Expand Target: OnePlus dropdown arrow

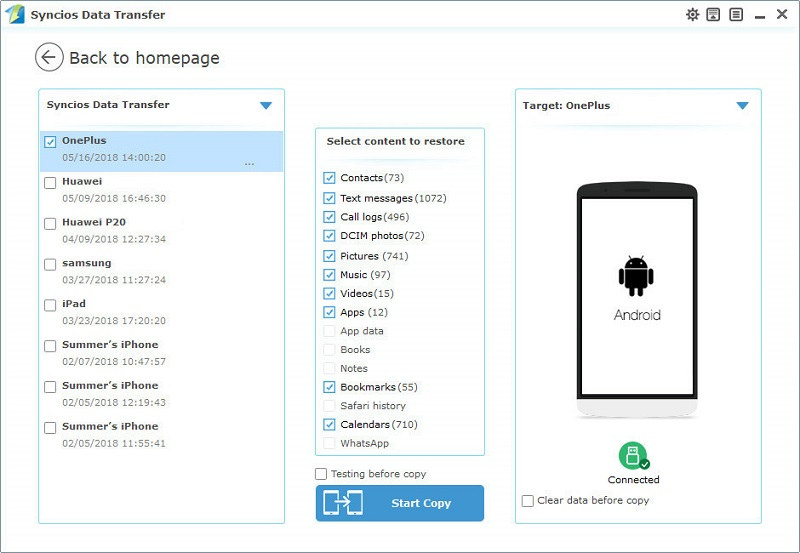coord(742,106)
